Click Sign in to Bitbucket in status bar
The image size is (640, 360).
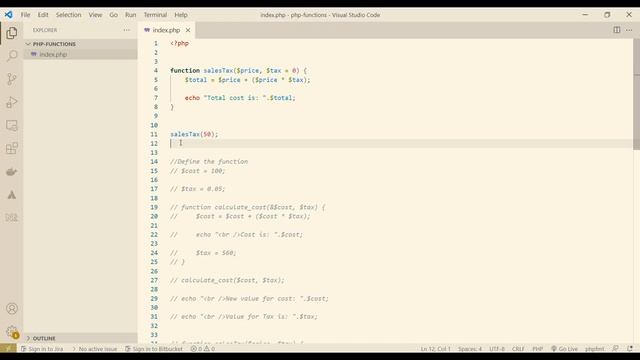point(154,349)
